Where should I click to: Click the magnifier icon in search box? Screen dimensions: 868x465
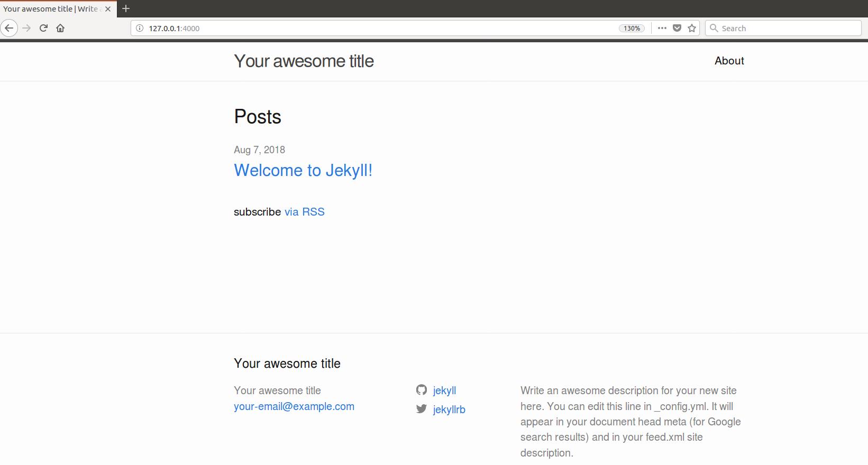[714, 28]
